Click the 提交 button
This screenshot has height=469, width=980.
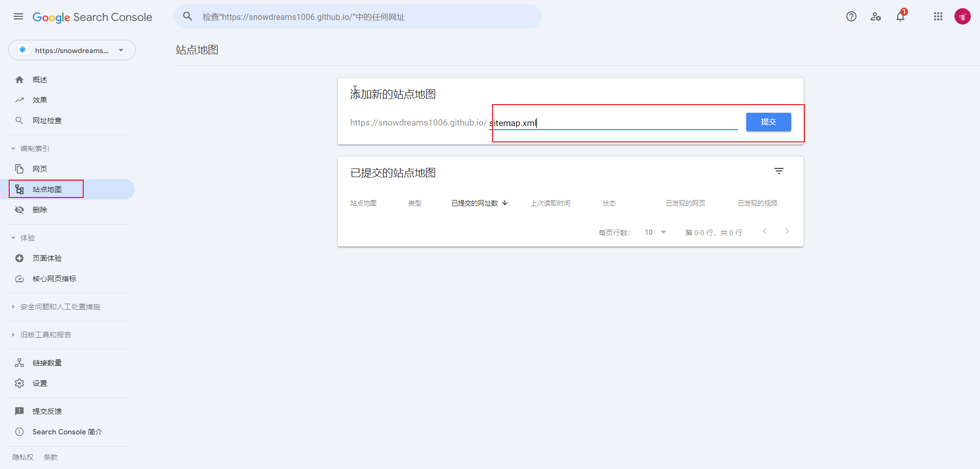click(768, 122)
